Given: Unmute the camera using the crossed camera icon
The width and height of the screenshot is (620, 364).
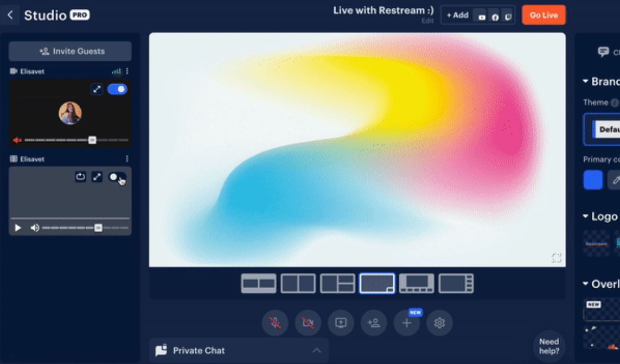Looking at the screenshot, I should [x=308, y=323].
